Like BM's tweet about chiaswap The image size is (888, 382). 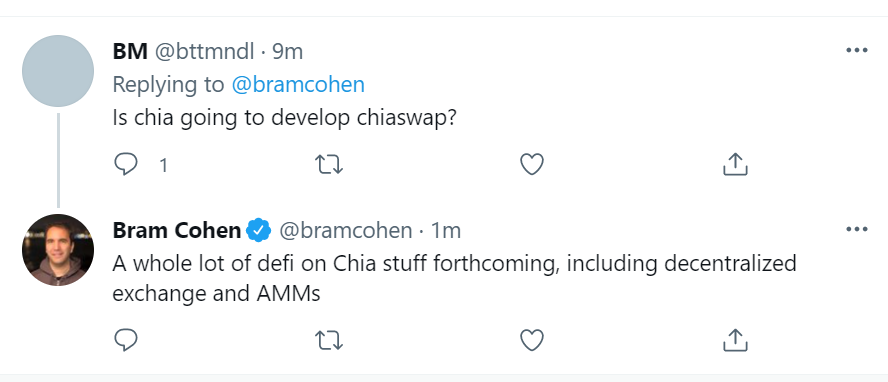coord(532,164)
